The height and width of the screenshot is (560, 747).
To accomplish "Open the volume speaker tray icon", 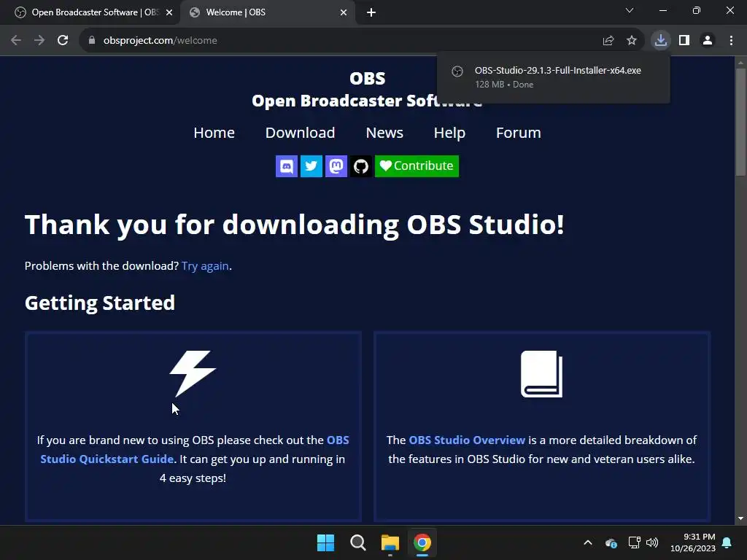I will (652, 542).
